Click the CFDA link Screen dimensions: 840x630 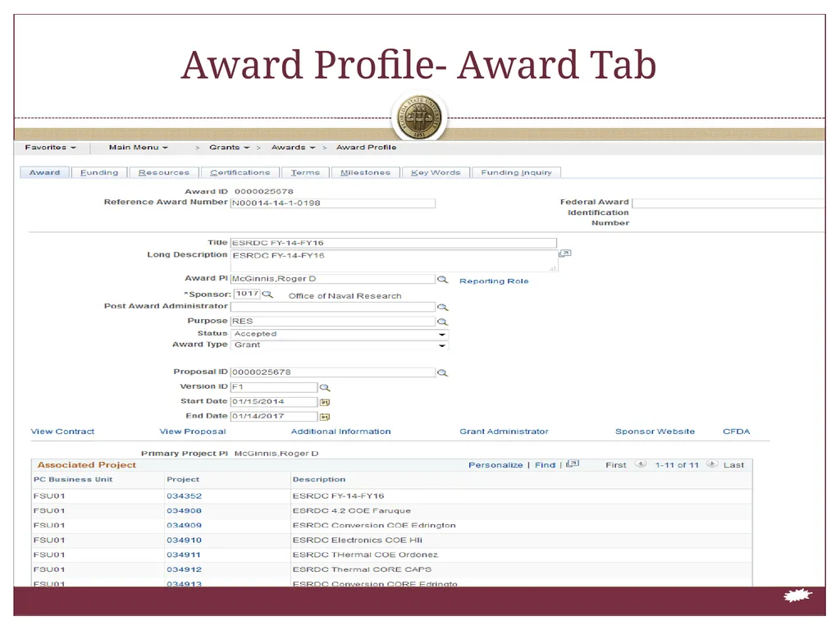737,431
